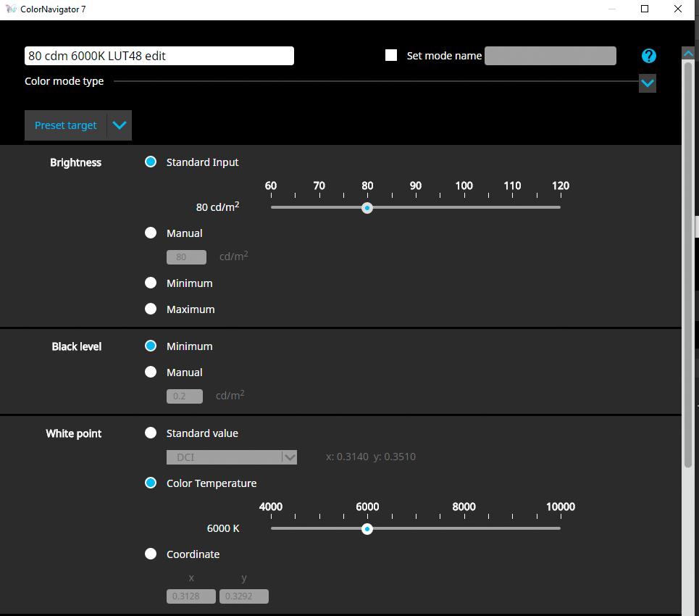Enable the Set mode name checkbox
699x616 pixels.
[x=391, y=55]
